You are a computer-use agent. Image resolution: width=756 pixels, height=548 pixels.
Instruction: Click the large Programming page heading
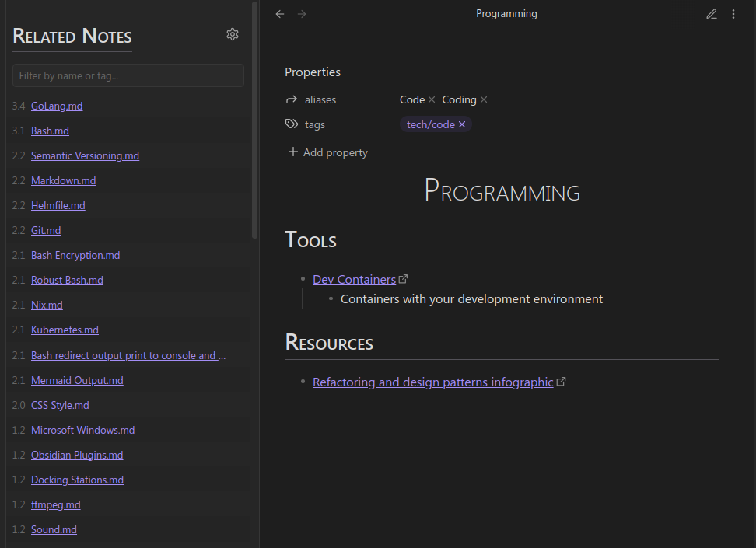pos(502,190)
